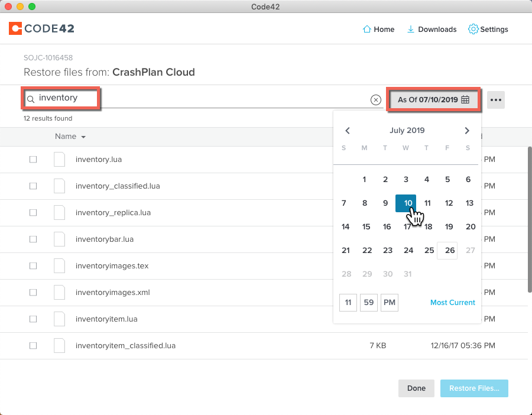Click the file icon of inventoryimages.tex
532x415 pixels.
pos(59,265)
